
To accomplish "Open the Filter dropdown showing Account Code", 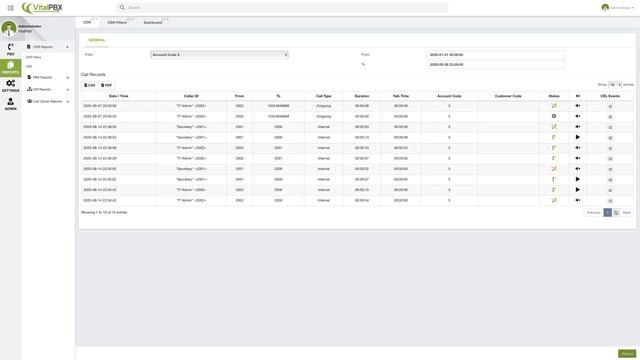I will 220,55.
